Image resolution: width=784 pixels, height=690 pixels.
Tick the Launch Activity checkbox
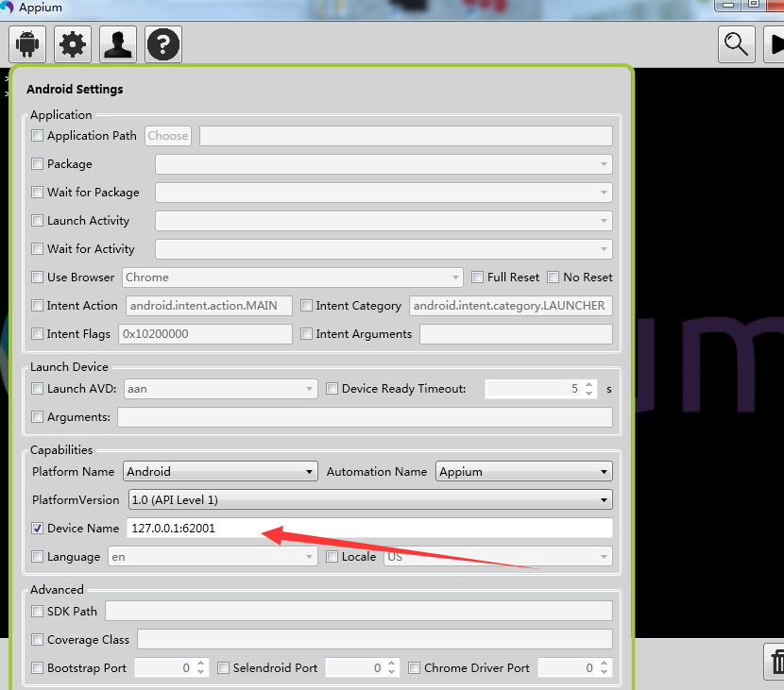click(38, 220)
